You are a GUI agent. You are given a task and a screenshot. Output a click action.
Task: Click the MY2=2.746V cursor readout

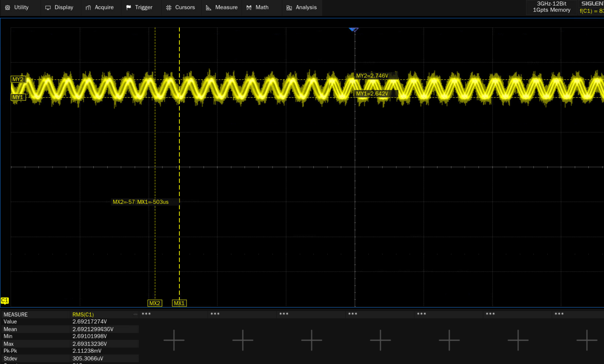click(x=372, y=76)
